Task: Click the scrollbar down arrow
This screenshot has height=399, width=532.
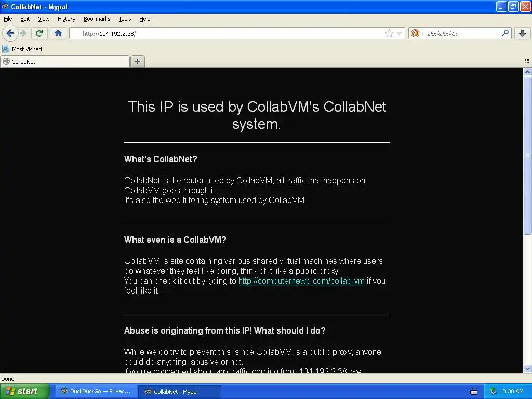Action: [x=527, y=368]
